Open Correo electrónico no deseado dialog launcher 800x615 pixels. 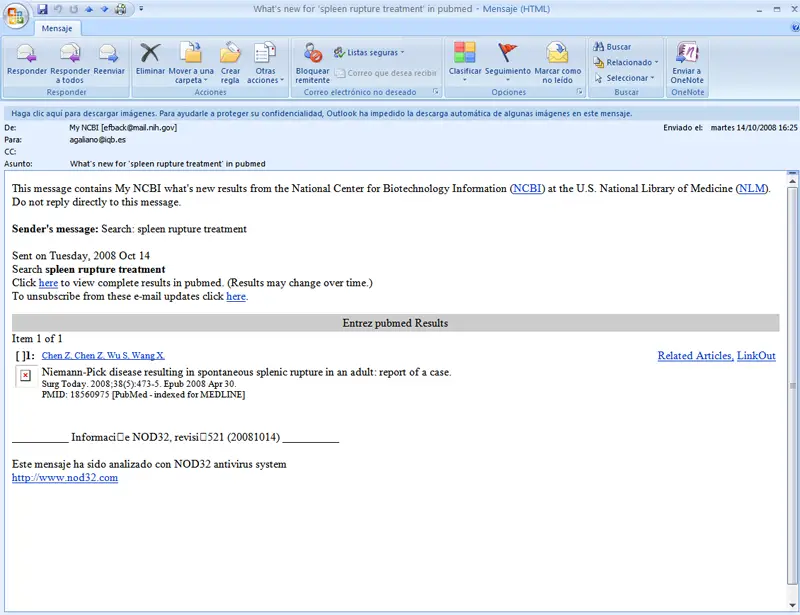[436, 92]
